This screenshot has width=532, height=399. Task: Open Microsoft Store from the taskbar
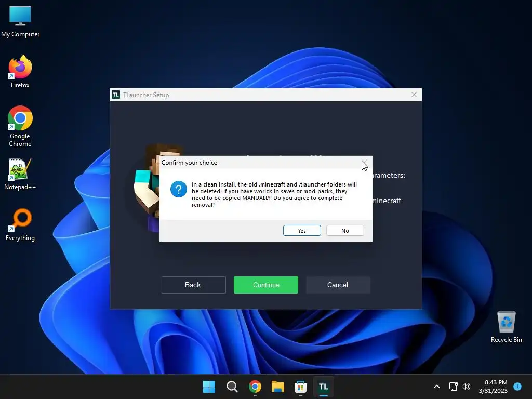click(300, 387)
